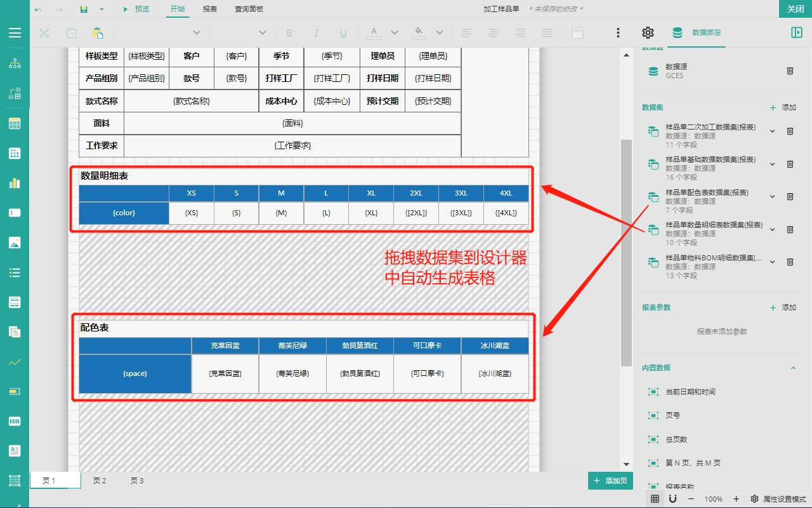Switch to the 报表 ribbon tab
The image size is (812, 508).
click(x=210, y=9)
